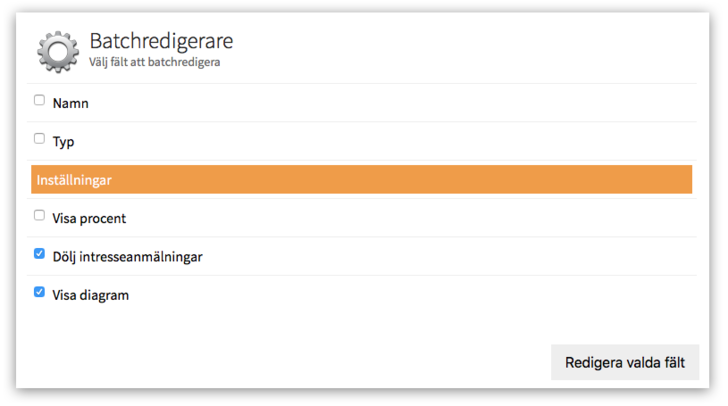
Task: Click empty space at right end of Visa diagram row
Action: tap(600, 296)
